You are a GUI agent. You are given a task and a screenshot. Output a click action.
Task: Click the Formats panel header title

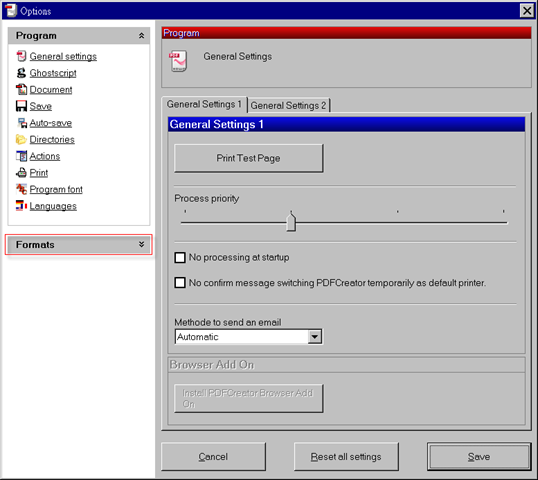[x=35, y=245]
